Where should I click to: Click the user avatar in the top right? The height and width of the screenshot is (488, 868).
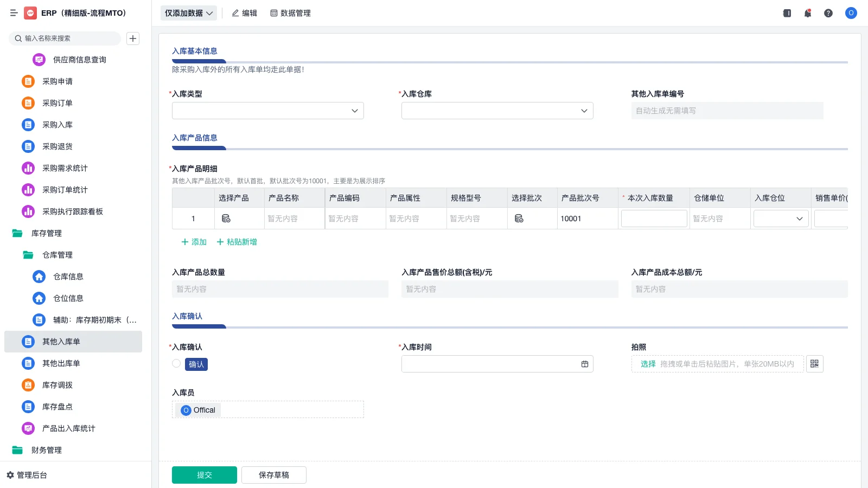(851, 13)
